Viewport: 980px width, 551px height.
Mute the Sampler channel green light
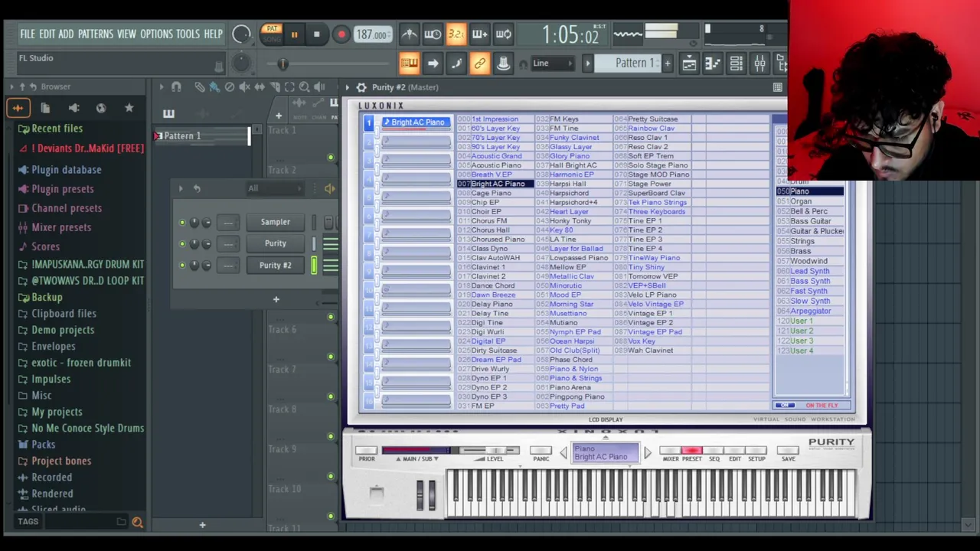click(182, 223)
